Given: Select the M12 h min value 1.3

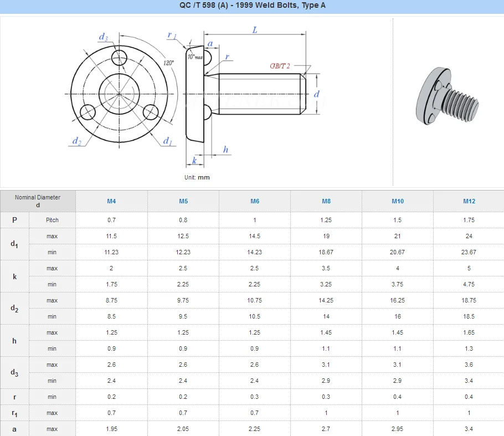Looking at the screenshot, I should (469, 349).
